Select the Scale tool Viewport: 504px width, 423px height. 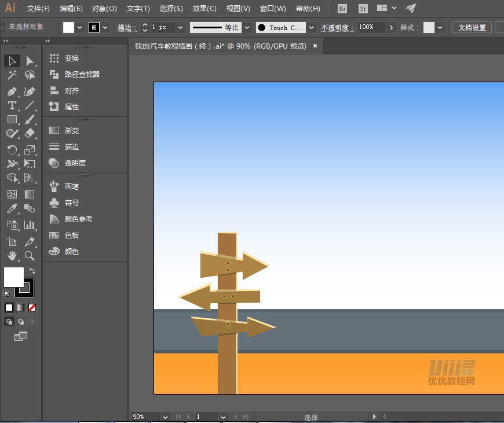tap(30, 150)
